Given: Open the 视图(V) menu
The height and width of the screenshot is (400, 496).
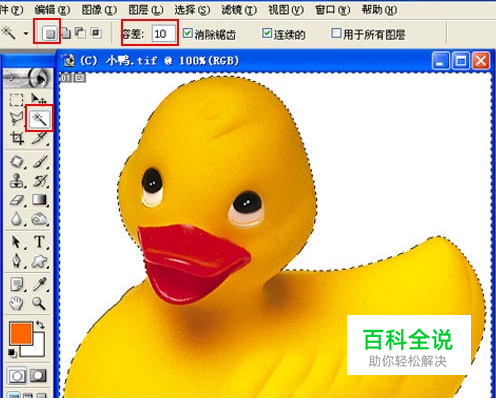Looking at the screenshot, I should click(286, 10).
